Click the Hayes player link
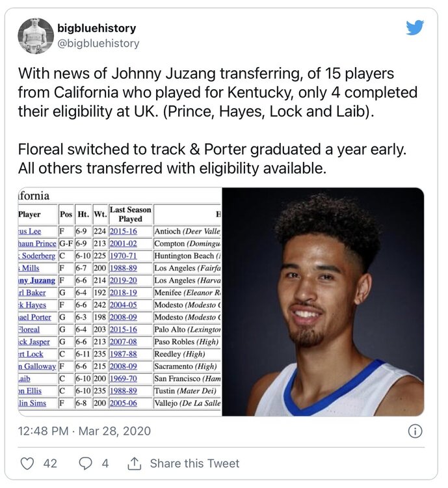The width and height of the screenshot is (448, 488). pyautogui.click(x=33, y=305)
